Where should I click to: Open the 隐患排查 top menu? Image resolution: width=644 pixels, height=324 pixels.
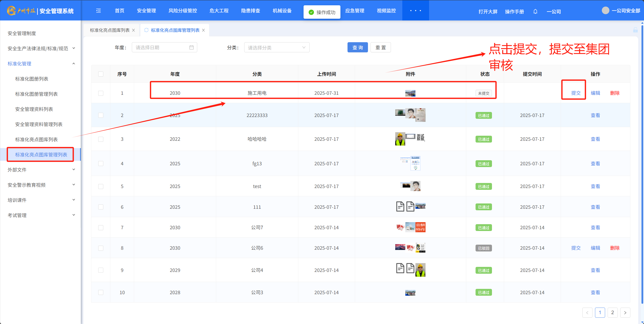[250, 11]
